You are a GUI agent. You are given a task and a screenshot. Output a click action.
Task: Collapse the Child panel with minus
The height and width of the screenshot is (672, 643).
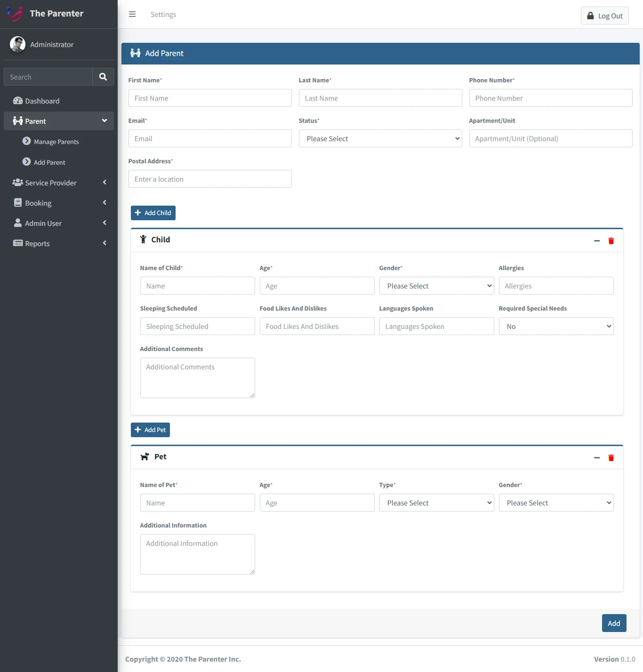(x=597, y=241)
